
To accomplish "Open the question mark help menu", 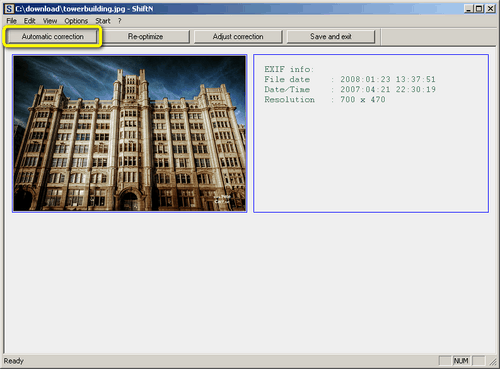I will point(119,21).
